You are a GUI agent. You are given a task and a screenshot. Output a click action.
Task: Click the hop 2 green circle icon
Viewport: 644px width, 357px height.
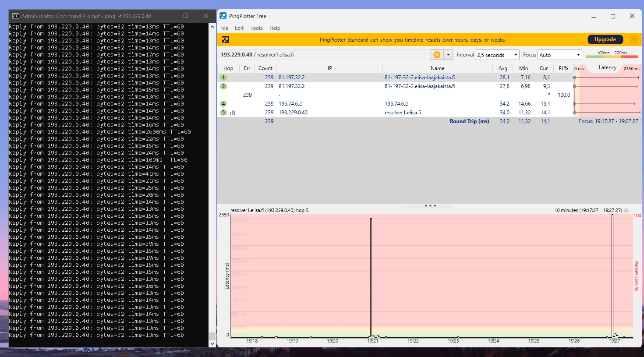pyautogui.click(x=223, y=86)
